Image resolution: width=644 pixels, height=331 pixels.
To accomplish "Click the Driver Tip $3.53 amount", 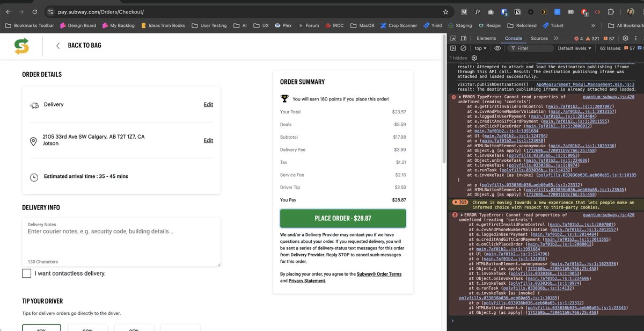I will [x=400, y=188].
